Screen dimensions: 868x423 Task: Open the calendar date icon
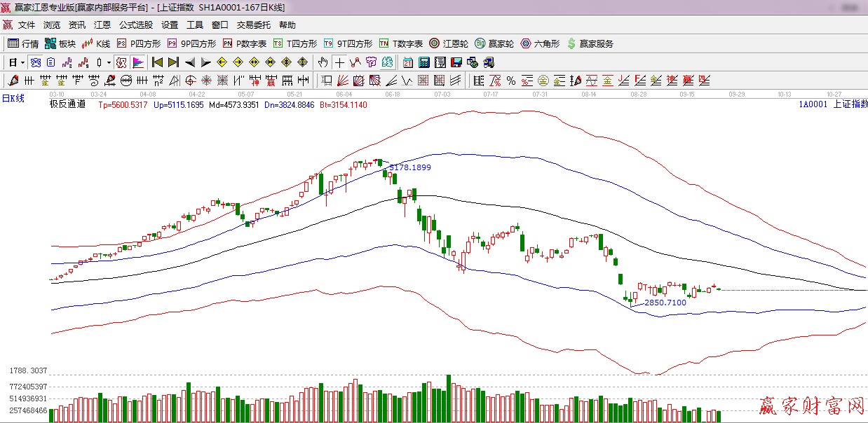tap(407, 62)
